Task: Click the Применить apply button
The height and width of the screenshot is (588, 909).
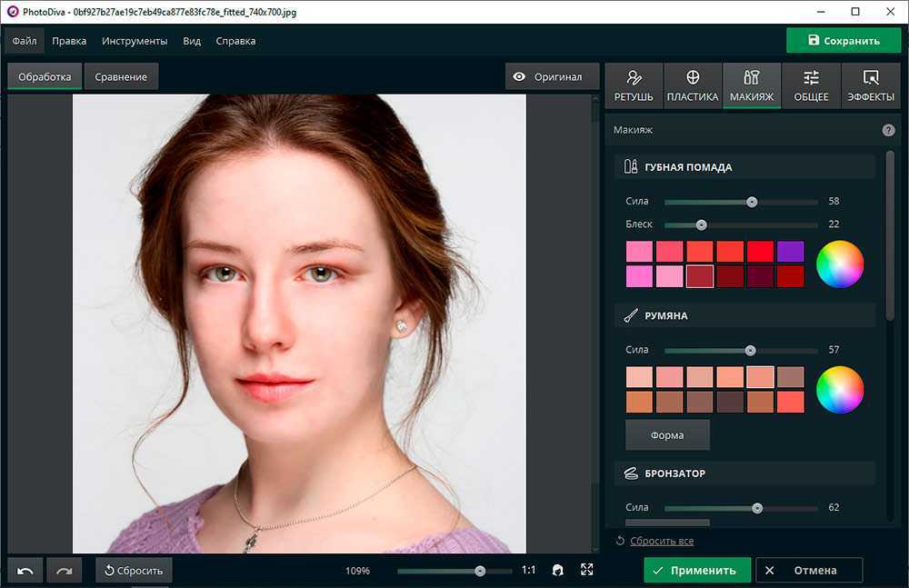Action: [697, 570]
